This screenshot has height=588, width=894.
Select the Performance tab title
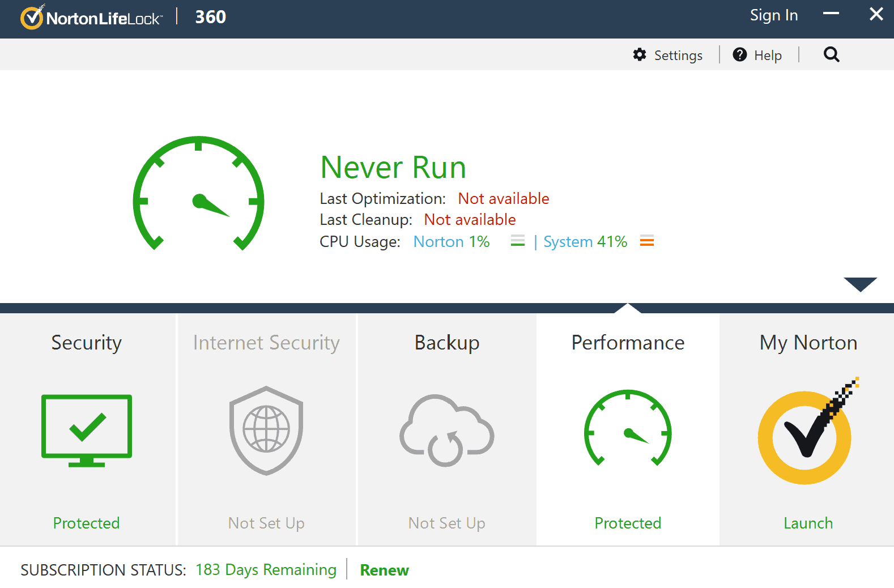click(628, 343)
